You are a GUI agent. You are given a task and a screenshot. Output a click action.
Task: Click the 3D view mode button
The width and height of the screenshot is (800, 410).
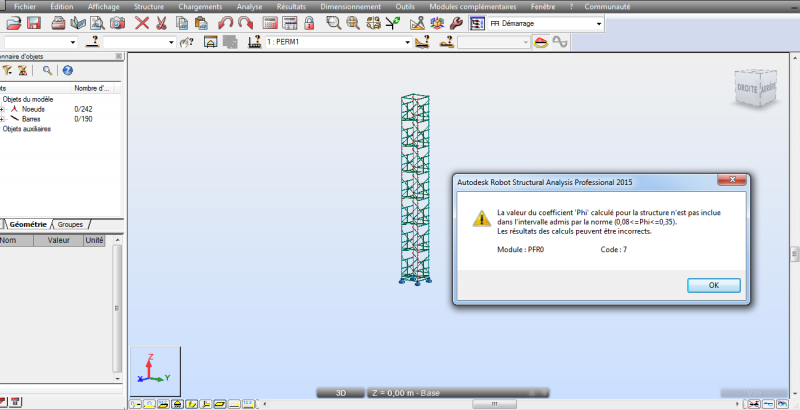point(340,393)
